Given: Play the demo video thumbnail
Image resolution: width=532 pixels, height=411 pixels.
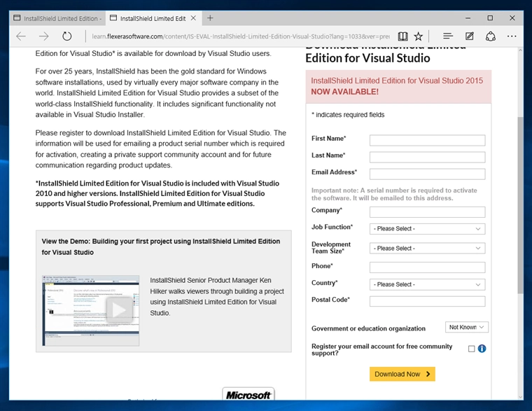Looking at the screenshot, I should pyautogui.click(x=90, y=311).
